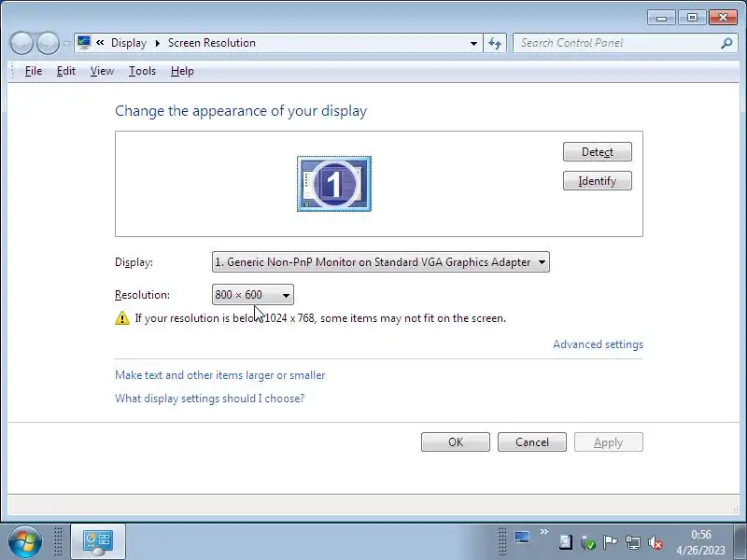Click Screen Resolution breadcrumb
Screen dimensions: 747x560
212,43
